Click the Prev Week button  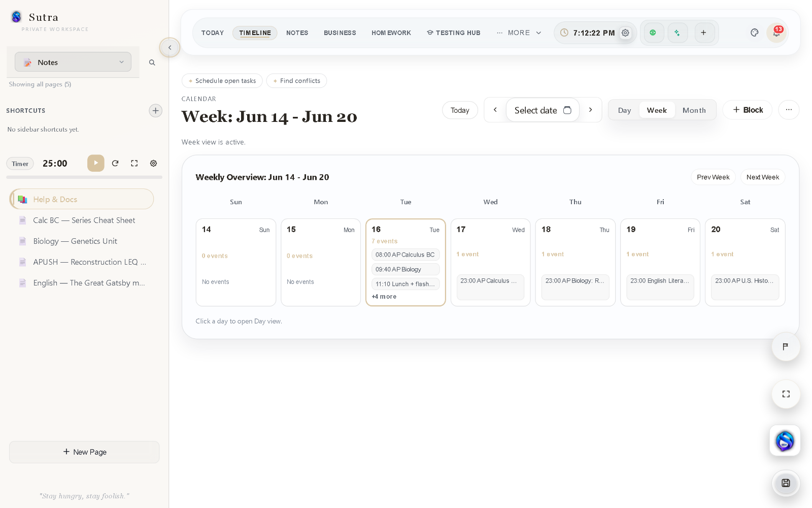coord(713,177)
